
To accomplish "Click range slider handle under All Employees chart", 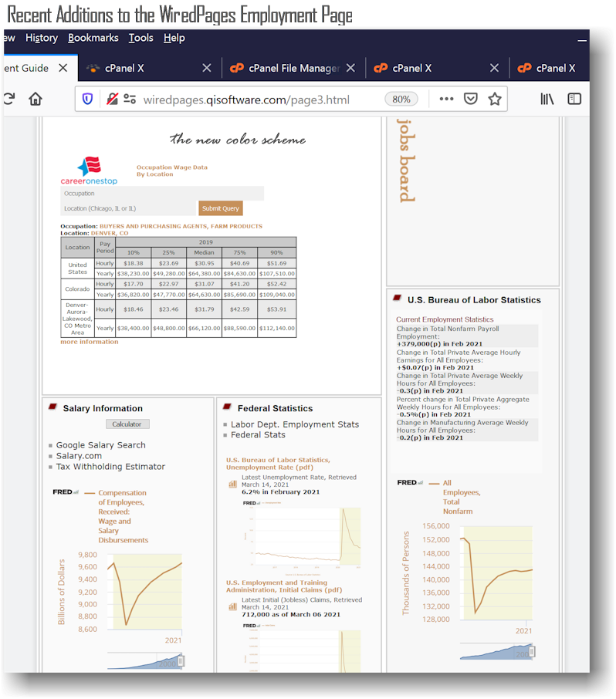I will click(532, 651).
